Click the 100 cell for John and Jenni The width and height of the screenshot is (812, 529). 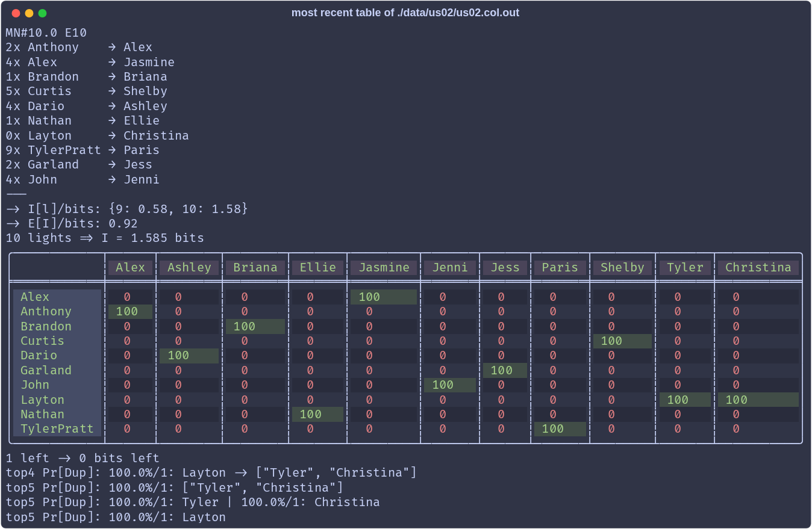450,385
